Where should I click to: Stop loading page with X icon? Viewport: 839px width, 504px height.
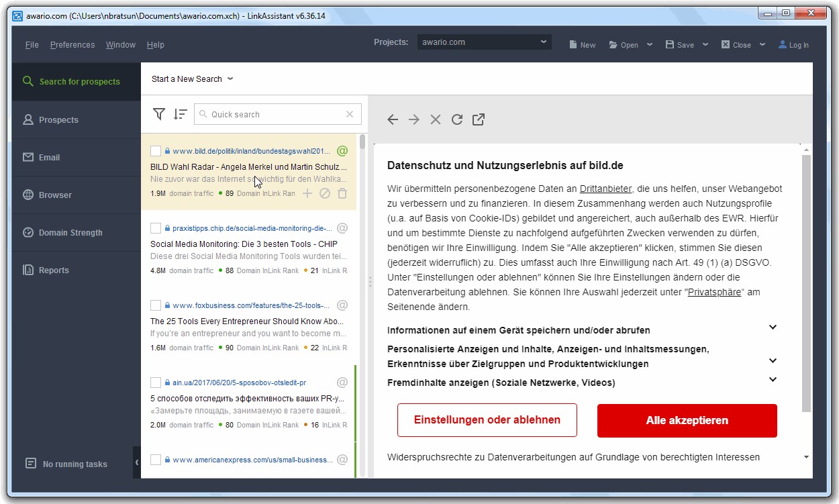436,119
